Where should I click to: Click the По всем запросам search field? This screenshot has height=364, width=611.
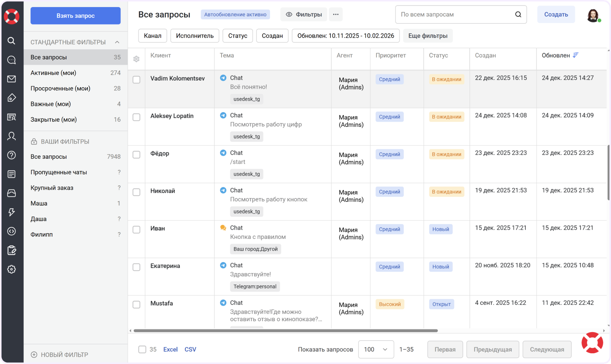point(461,14)
